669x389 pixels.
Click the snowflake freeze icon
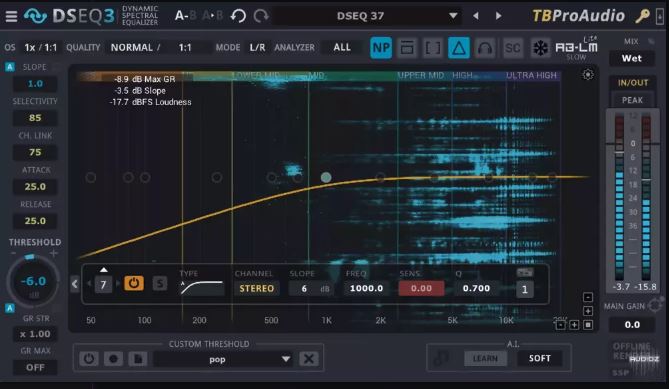(540, 48)
